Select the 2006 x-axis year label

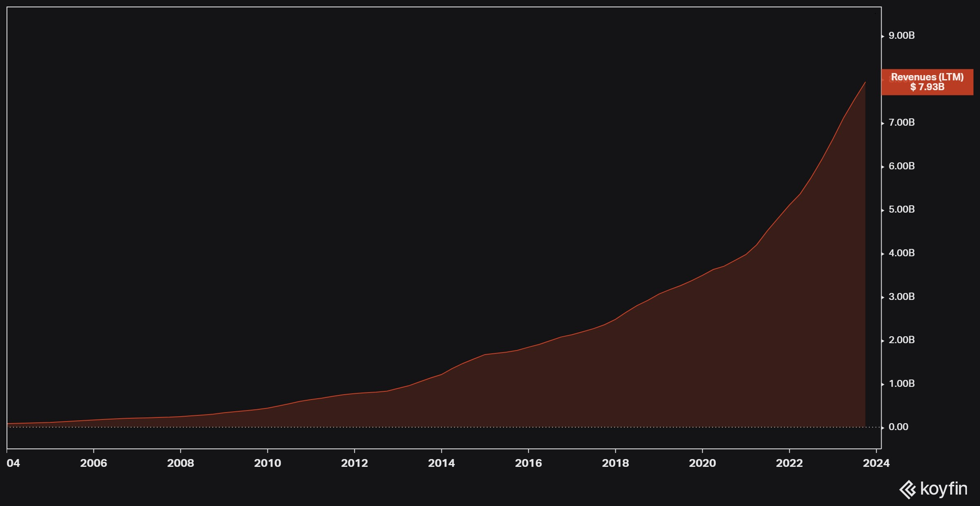[x=94, y=463]
